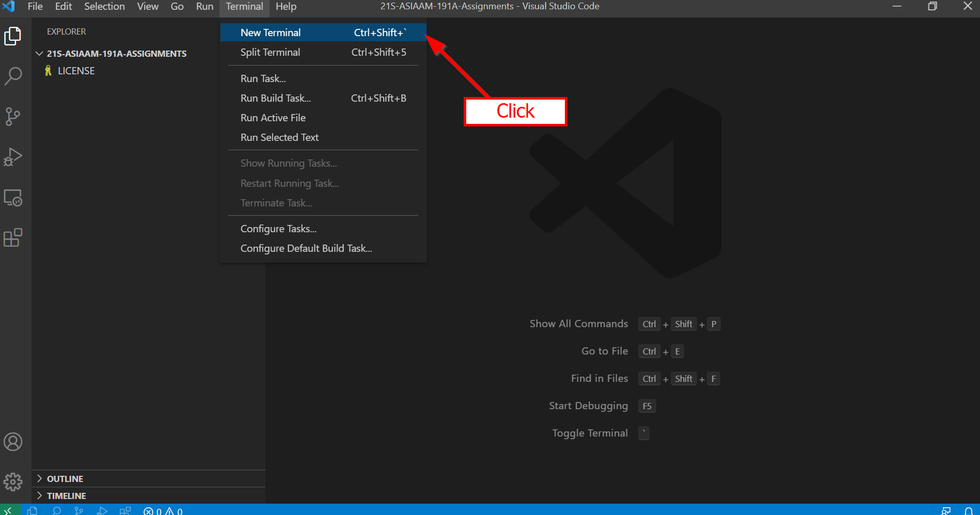Open the Source Control view
The width and height of the screenshot is (980, 515).
click(13, 117)
